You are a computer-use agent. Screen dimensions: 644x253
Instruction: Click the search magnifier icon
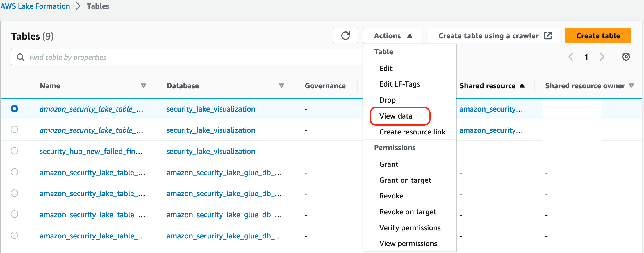(21, 57)
